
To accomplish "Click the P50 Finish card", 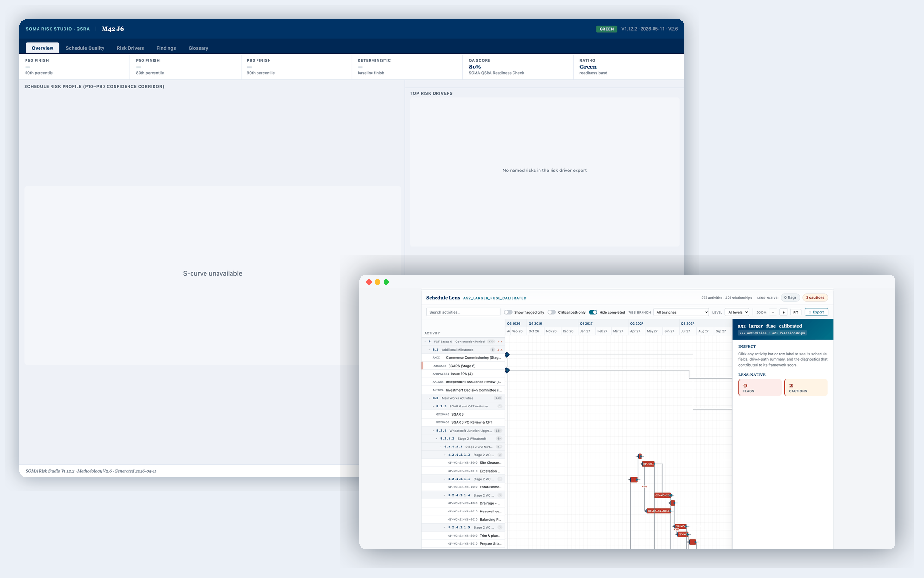I will click(x=75, y=67).
